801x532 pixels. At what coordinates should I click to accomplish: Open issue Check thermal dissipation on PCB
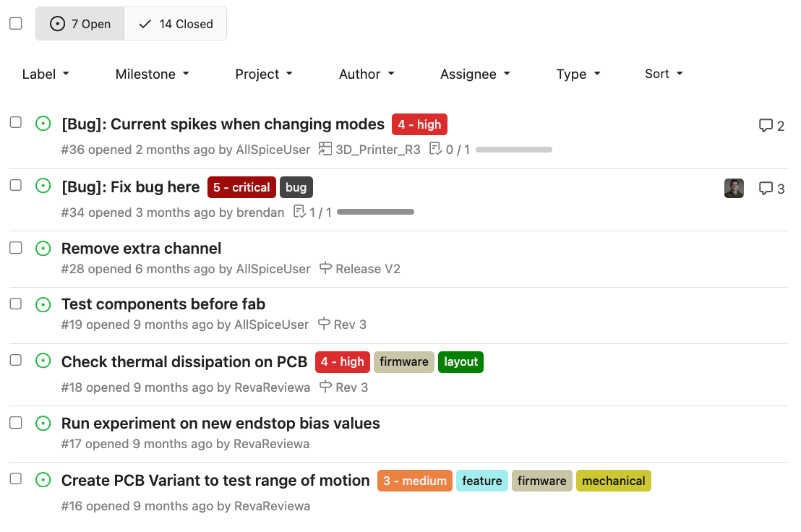(184, 362)
